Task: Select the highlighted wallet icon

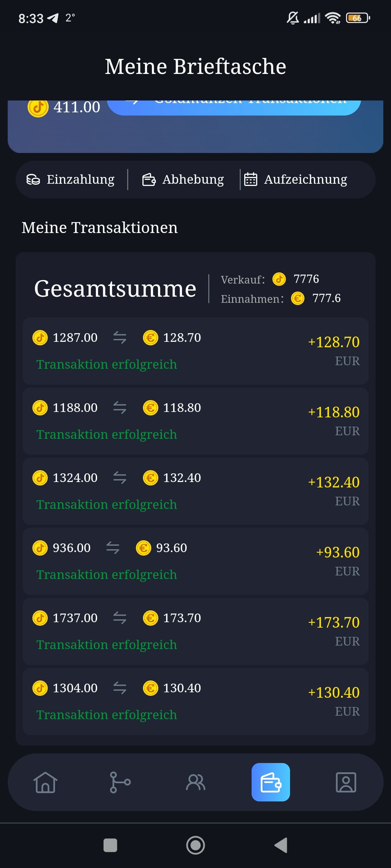Action: (x=270, y=782)
